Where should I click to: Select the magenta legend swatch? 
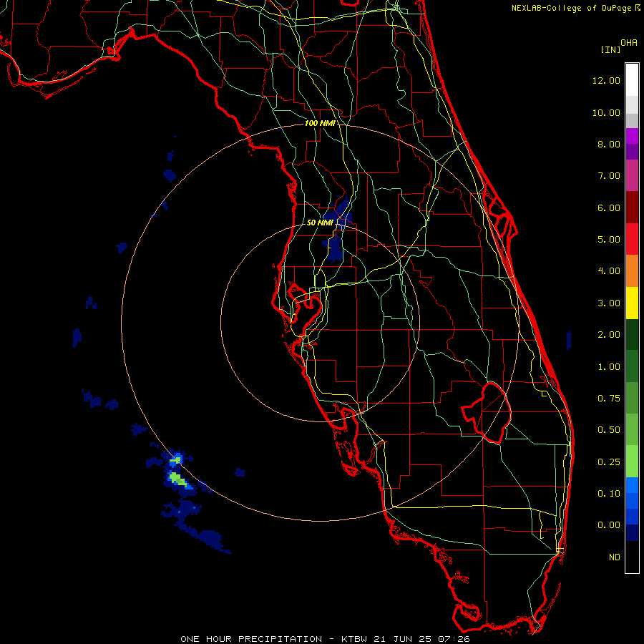click(632, 136)
